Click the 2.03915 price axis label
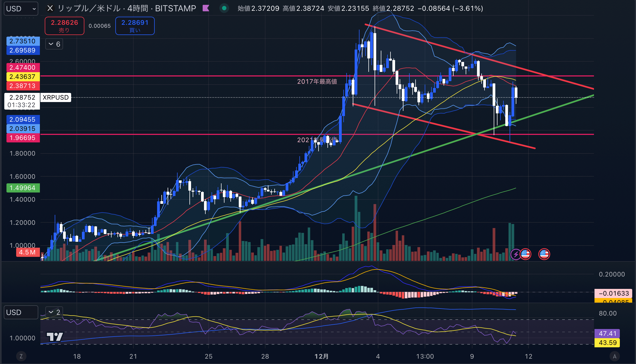Screen dimensions: 636x364 tap(23, 129)
